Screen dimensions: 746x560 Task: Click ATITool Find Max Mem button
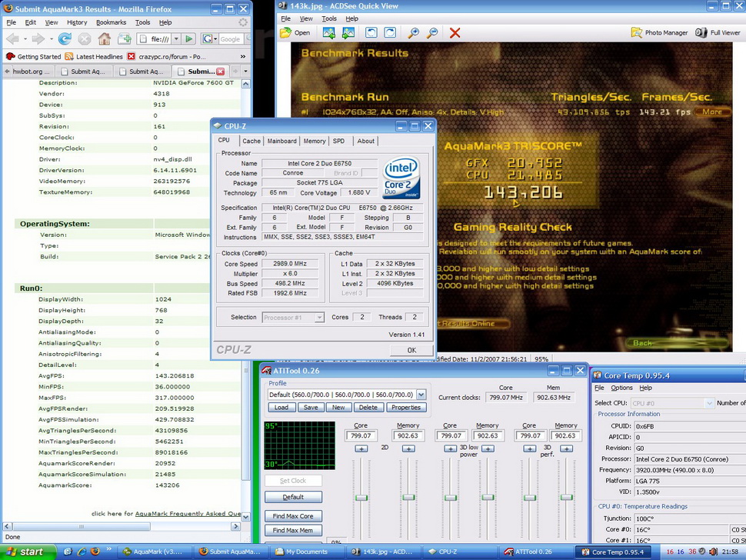[293, 531]
